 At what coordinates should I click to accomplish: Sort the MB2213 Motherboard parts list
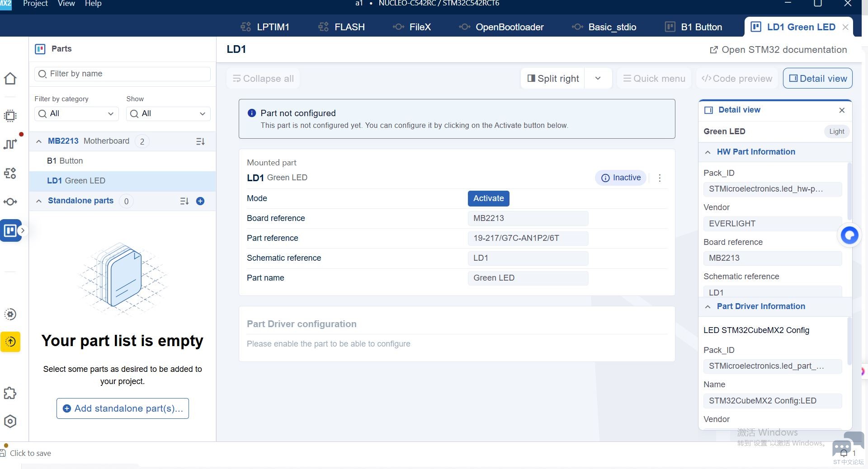pyautogui.click(x=200, y=141)
